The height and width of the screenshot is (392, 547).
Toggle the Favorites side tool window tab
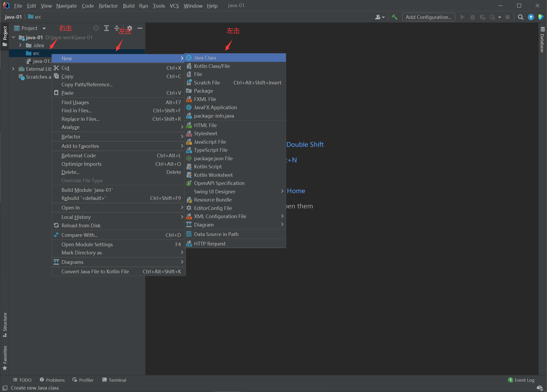5,358
